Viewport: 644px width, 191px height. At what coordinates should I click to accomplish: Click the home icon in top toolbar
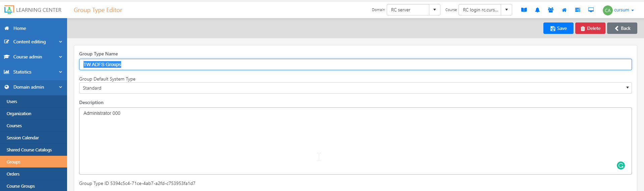(564, 10)
